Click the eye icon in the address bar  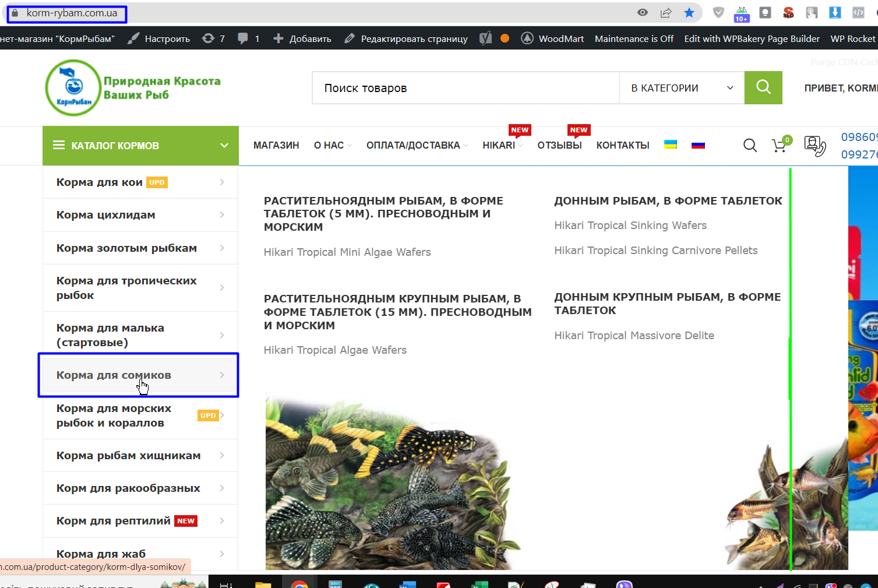pos(643,12)
